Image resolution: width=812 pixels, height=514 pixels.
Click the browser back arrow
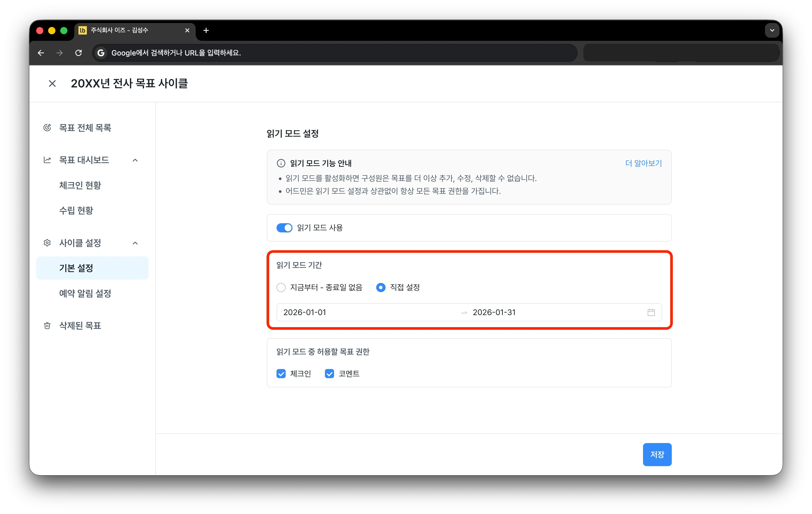41,53
